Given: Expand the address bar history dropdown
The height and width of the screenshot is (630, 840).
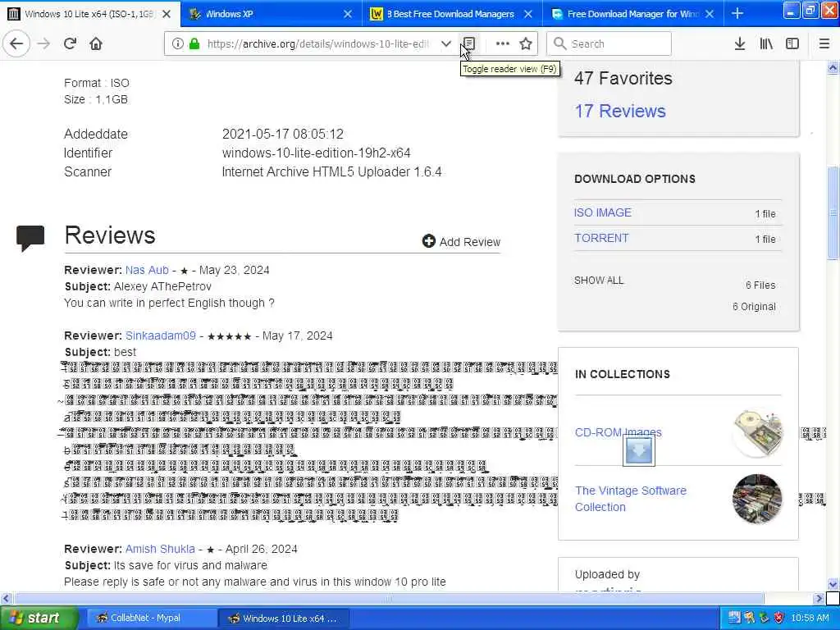Looking at the screenshot, I should point(445,43).
